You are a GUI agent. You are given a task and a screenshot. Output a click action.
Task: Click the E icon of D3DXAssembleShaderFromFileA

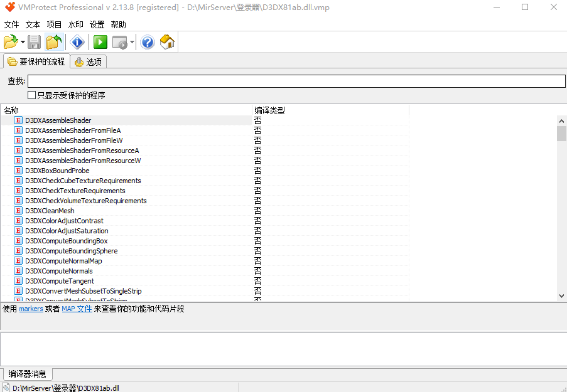[x=18, y=130]
